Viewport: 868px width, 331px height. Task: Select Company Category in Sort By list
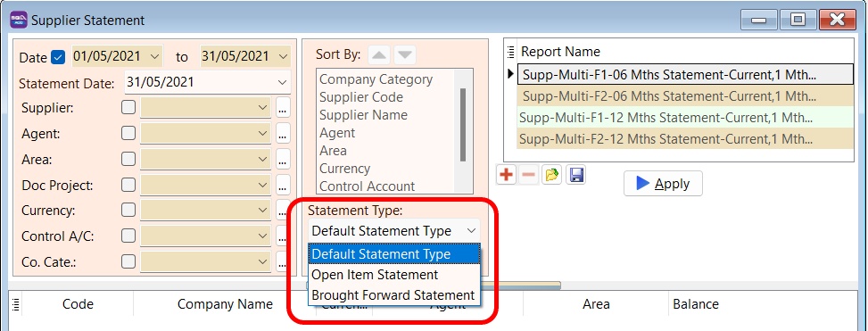[x=376, y=79]
